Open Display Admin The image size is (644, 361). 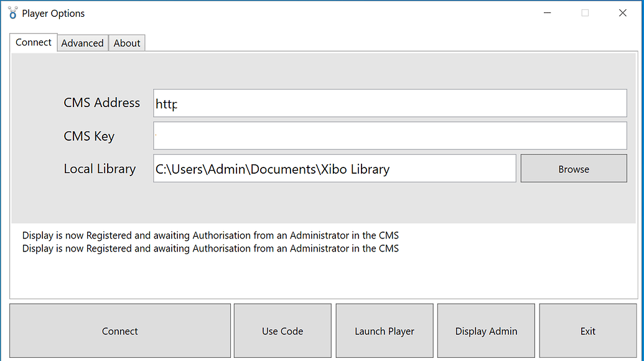pos(486,331)
